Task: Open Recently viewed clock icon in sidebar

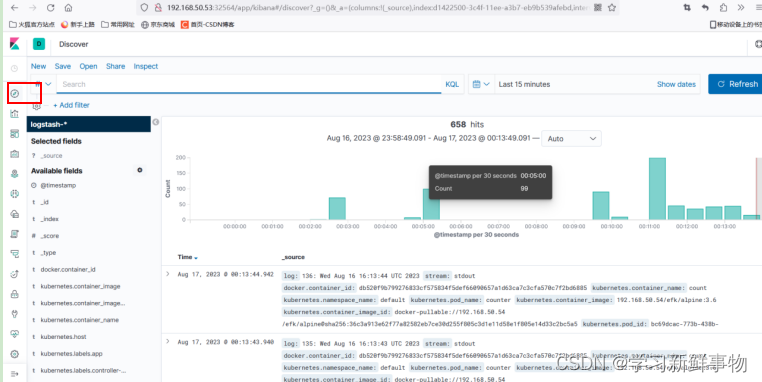Action: (x=15, y=69)
